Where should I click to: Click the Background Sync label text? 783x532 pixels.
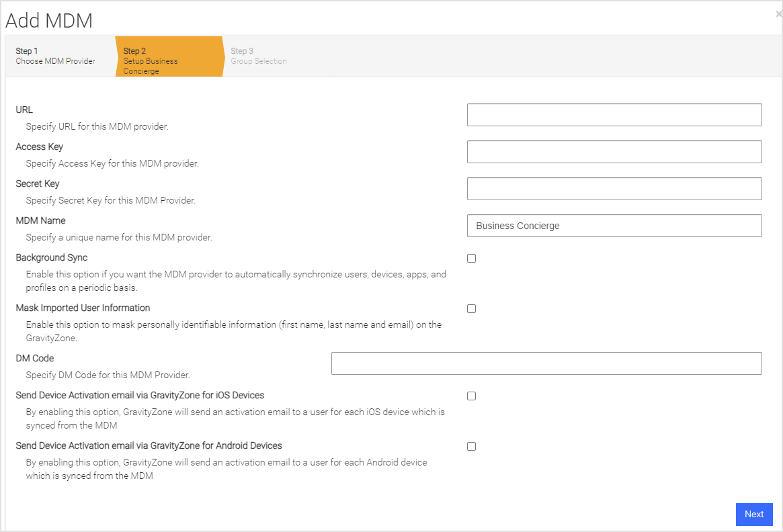pos(52,257)
